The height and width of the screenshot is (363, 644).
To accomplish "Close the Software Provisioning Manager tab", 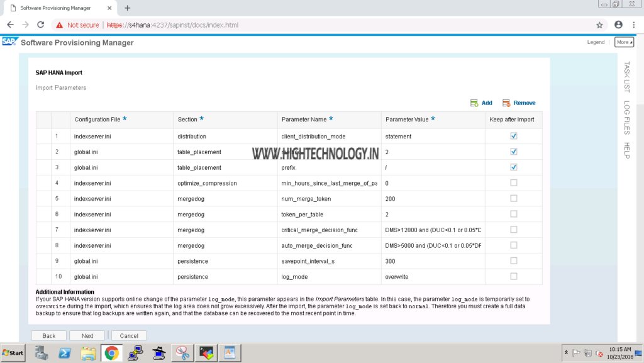I will click(x=109, y=8).
